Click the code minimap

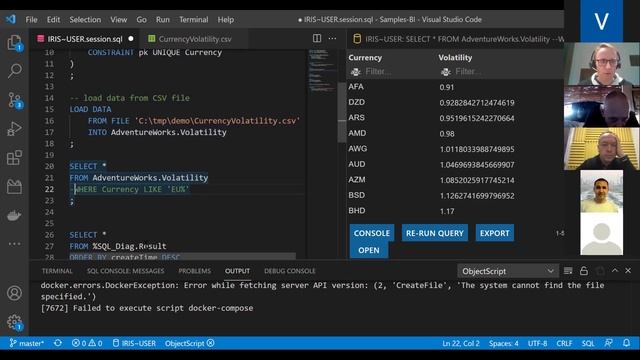click(x=322, y=70)
